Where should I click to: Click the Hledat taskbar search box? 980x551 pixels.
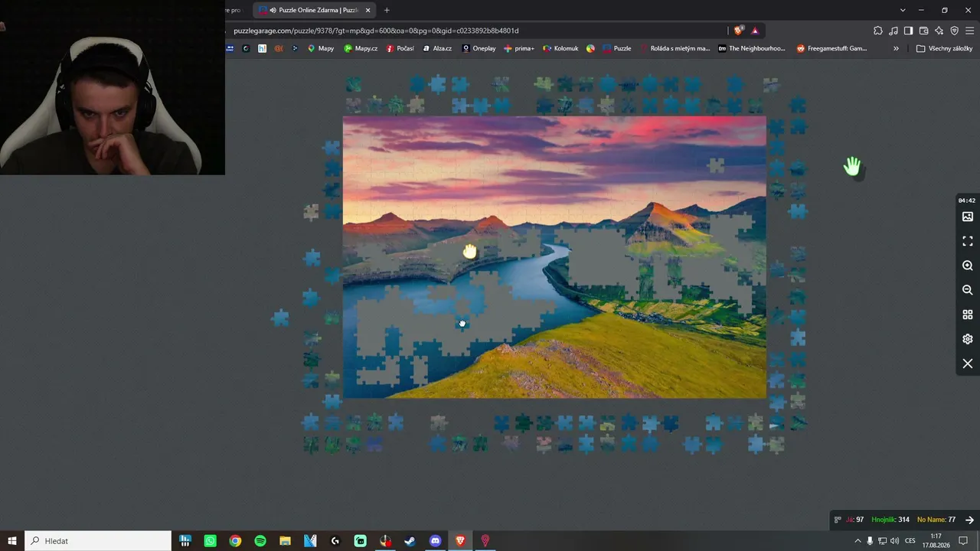98,541
